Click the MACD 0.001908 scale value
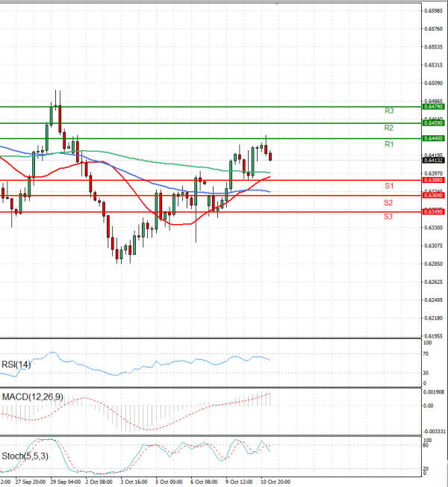 434,392
